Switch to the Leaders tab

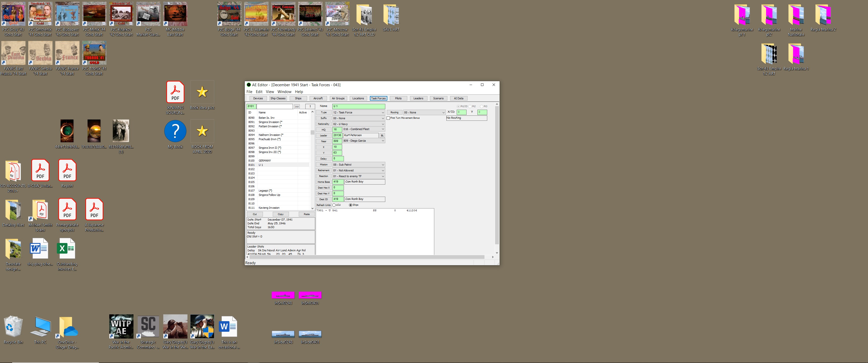(x=418, y=98)
